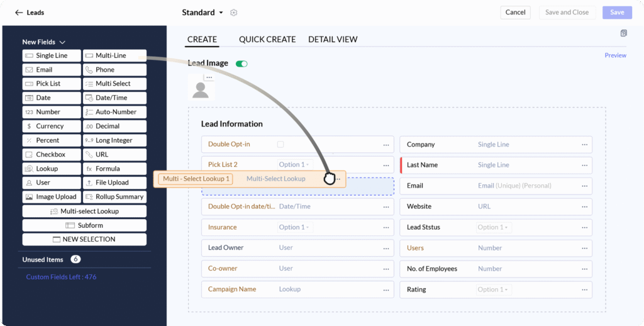Select the Multi Select new field
Image resolution: width=644 pixels, height=326 pixels.
(114, 84)
